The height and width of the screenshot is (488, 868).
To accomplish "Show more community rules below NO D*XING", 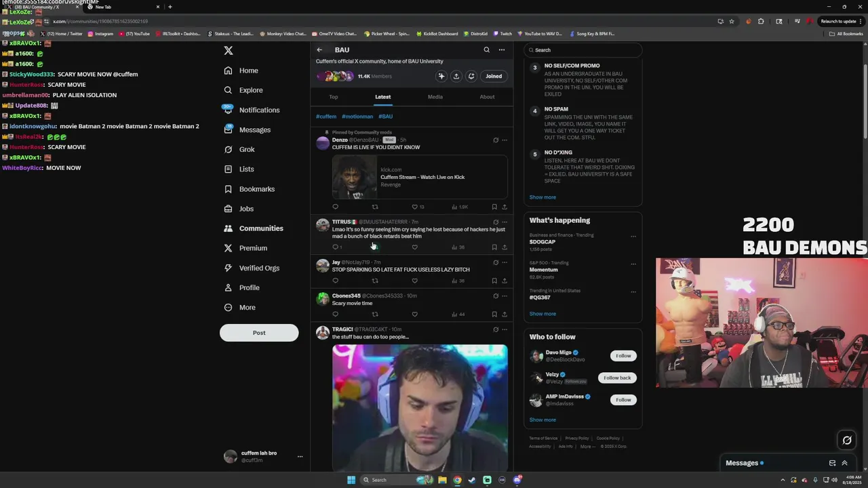I will tap(542, 197).
